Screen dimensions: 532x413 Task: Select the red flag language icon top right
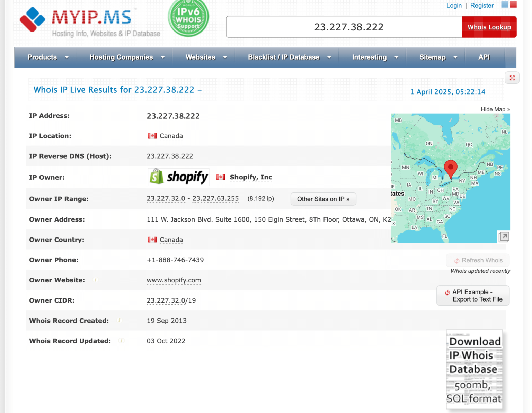tap(513, 4)
